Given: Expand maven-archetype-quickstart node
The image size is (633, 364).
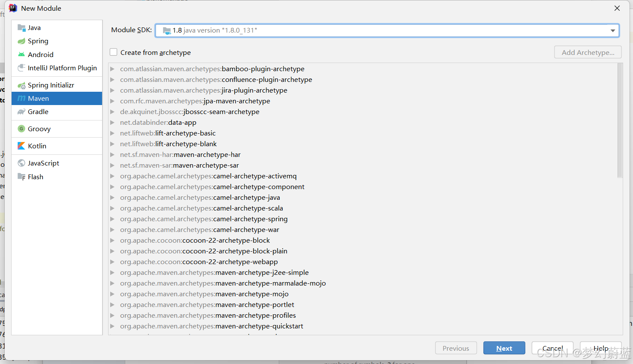Looking at the screenshot, I should [x=112, y=326].
